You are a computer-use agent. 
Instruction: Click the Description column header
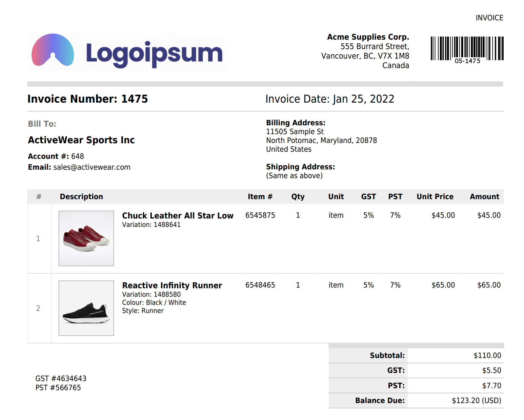(x=81, y=197)
